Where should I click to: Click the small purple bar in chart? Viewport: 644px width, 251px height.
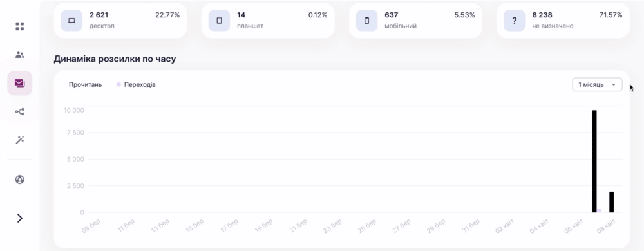pyautogui.click(x=599, y=210)
